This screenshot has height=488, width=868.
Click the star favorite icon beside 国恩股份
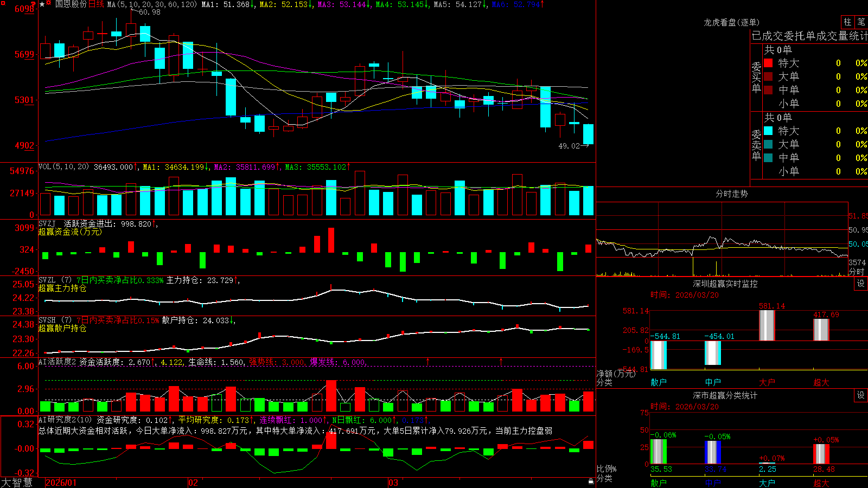click(x=42, y=4)
